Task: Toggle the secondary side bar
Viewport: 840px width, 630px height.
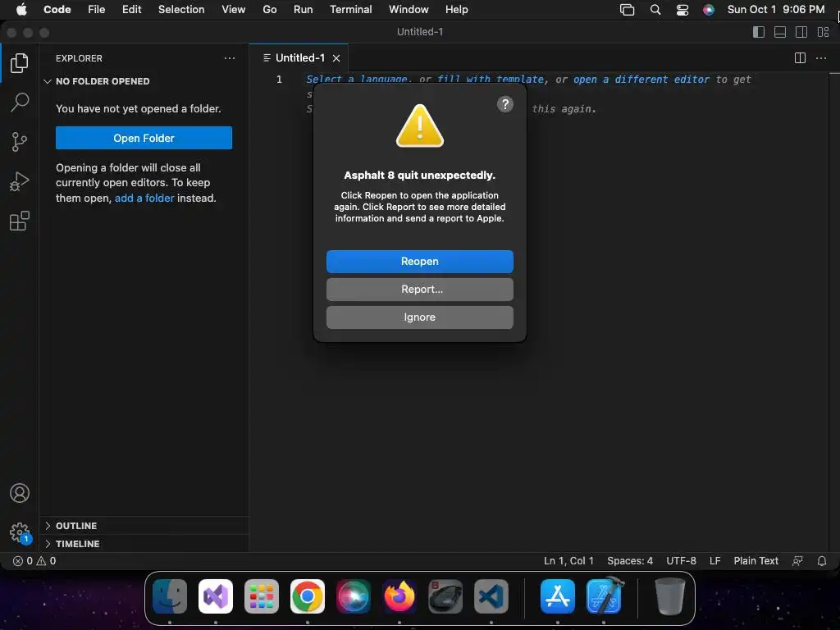Action: pyautogui.click(x=801, y=32)
